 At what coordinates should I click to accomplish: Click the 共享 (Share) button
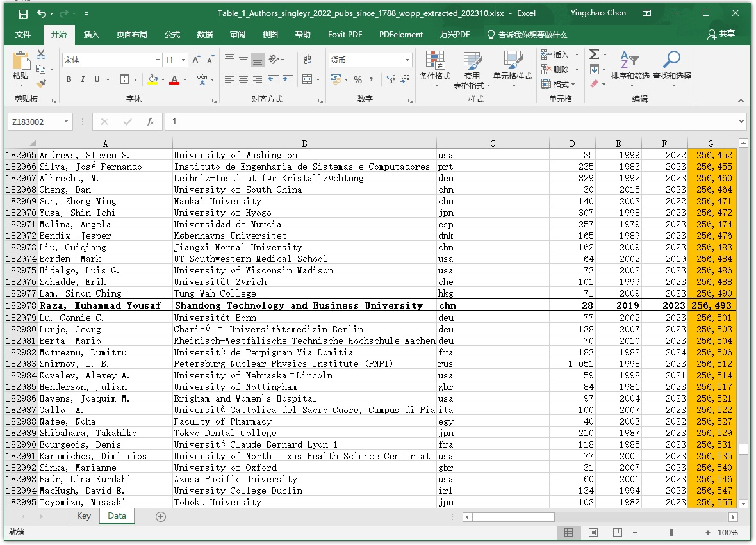click(721, 35)
